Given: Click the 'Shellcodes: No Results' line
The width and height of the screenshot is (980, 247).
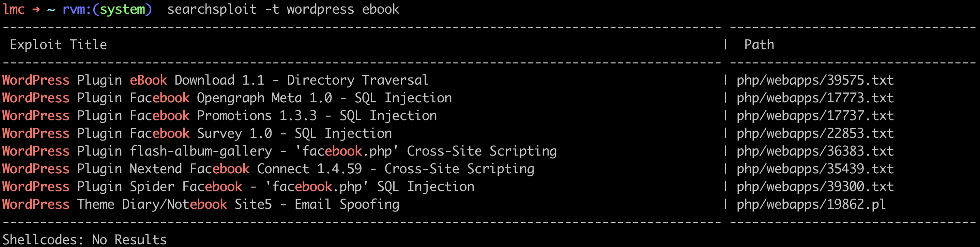Looking at the screenshot, I should click(x=85, y=239).
